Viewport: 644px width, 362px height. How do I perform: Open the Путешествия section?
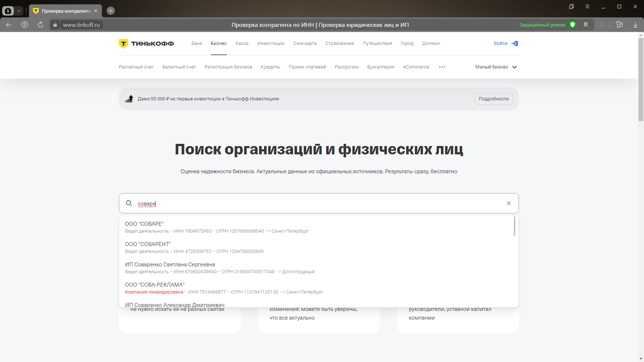click(377, 43)
